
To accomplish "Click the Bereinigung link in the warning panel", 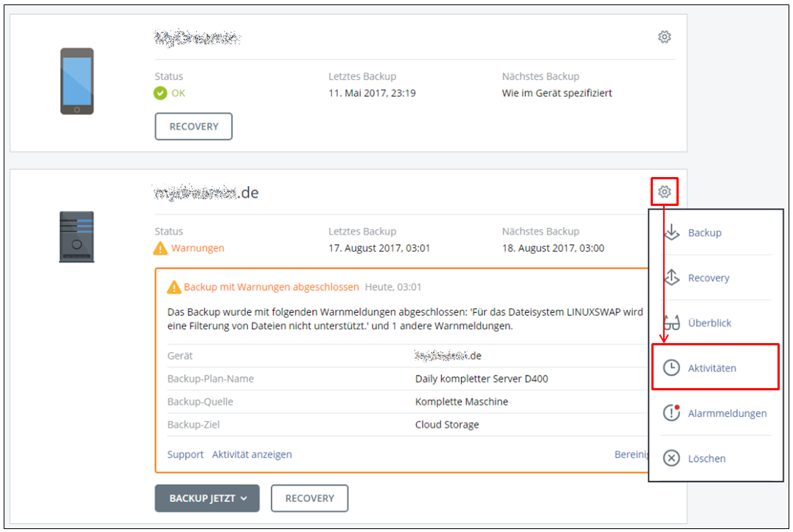I will pos(631,454).
